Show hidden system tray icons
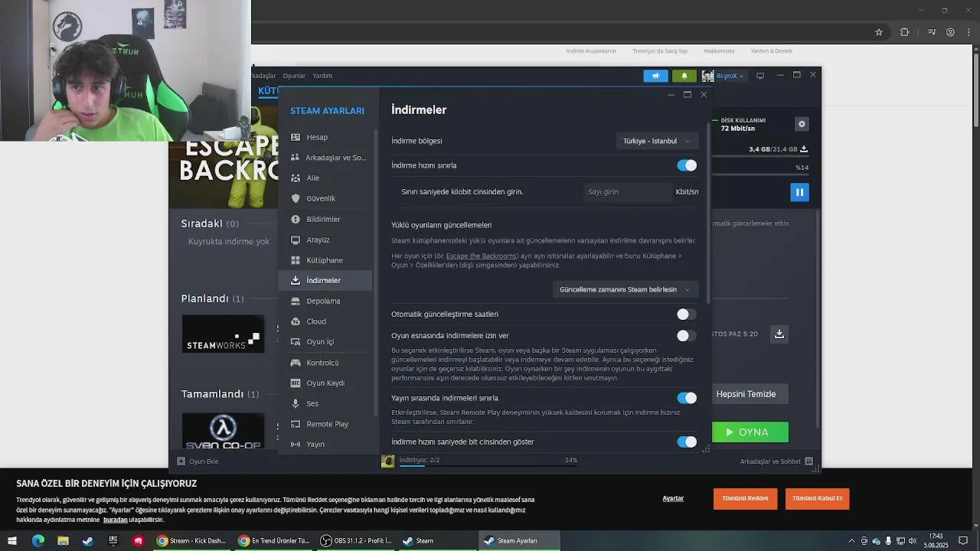Screen dimensions: 980x551 pos(853,541)
